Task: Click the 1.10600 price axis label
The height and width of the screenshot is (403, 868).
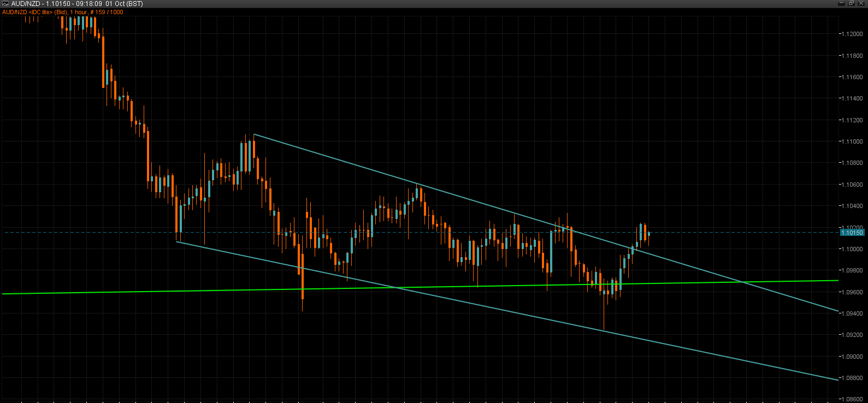Action: 852,185
